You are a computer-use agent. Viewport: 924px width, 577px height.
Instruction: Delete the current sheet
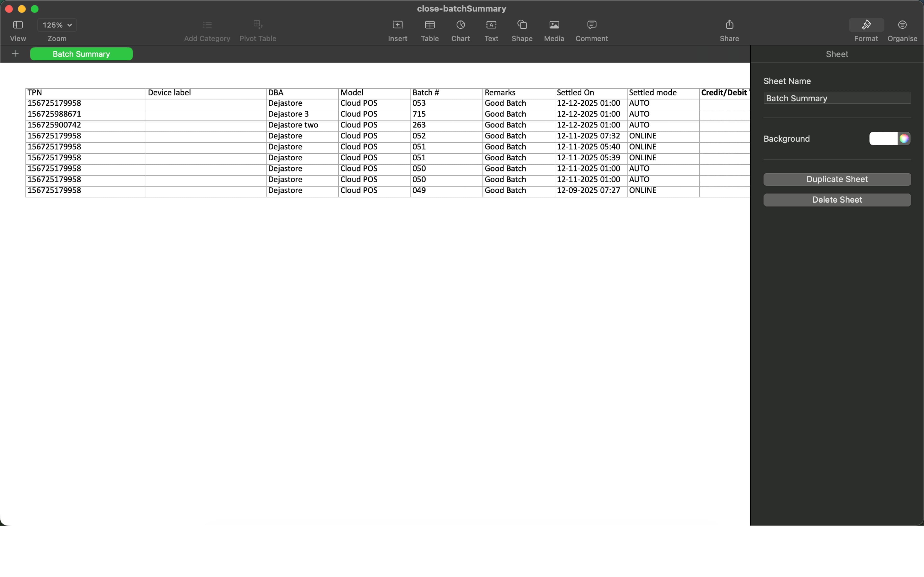(837, 200)
